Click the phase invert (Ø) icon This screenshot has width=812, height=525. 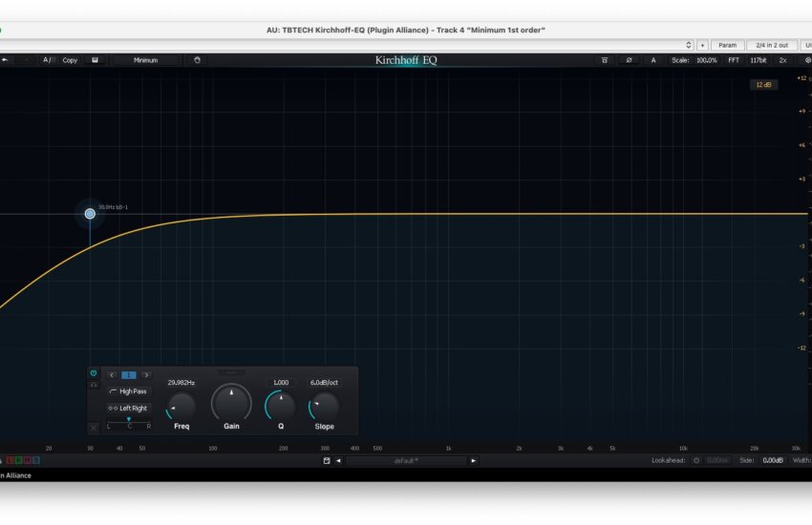629,60
